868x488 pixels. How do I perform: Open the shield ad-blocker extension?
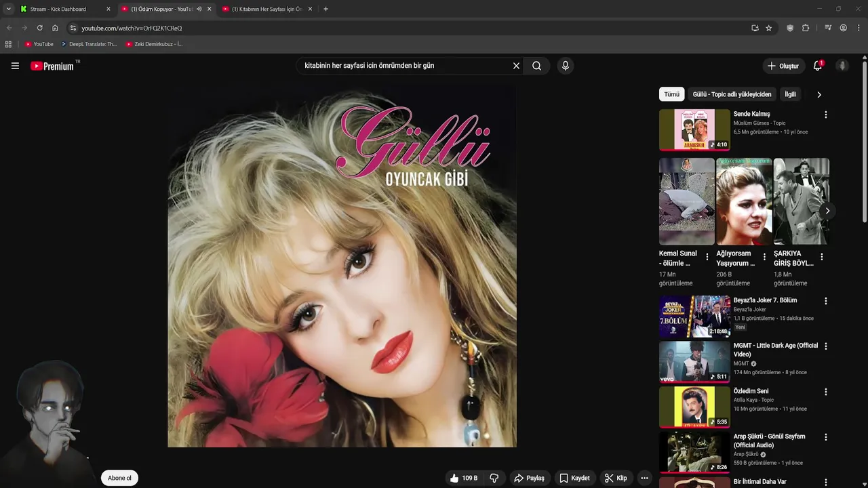pos(790,28)
